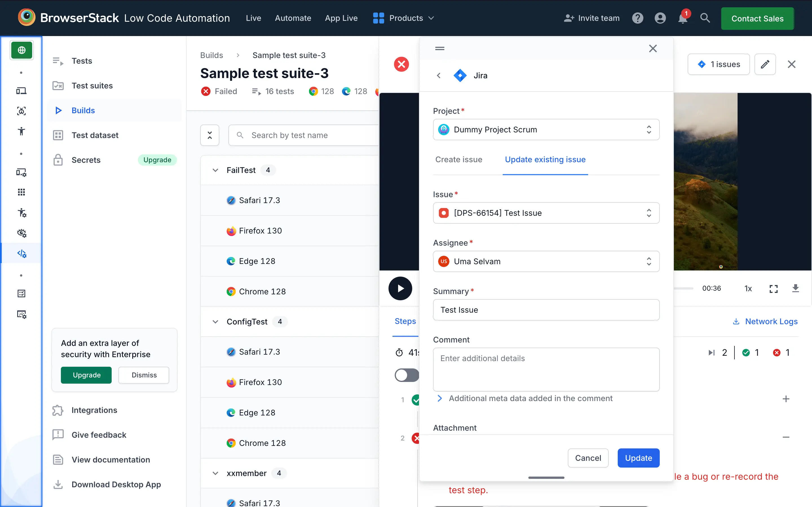Open Test suites in the sidebar
The image size is (812, 507).
tap(92, 86)
